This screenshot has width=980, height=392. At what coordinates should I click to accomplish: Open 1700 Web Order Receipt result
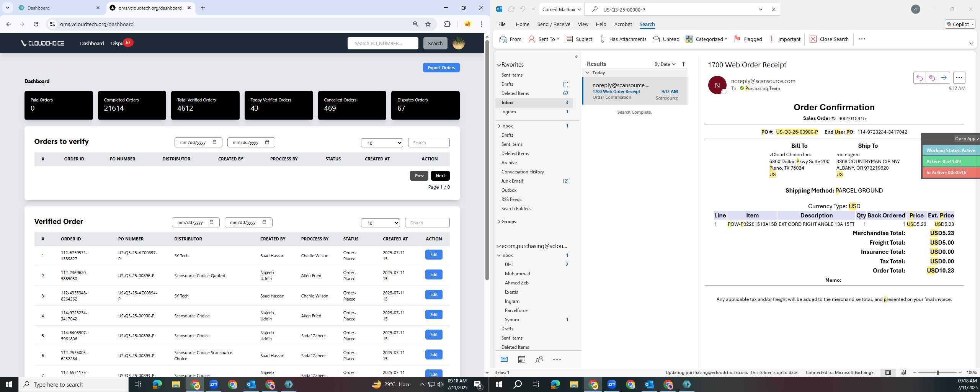click(635, 91)
